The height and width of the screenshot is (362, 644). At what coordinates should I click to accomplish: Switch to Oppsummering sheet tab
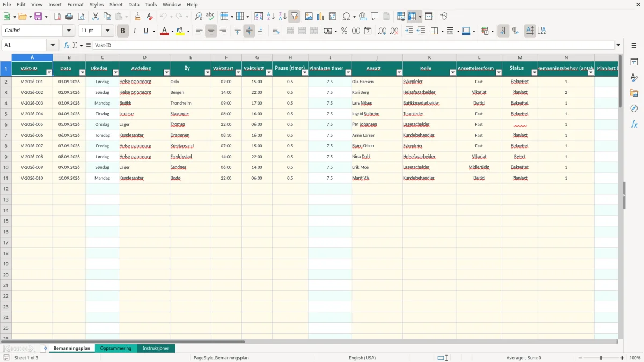click(115, 348)
